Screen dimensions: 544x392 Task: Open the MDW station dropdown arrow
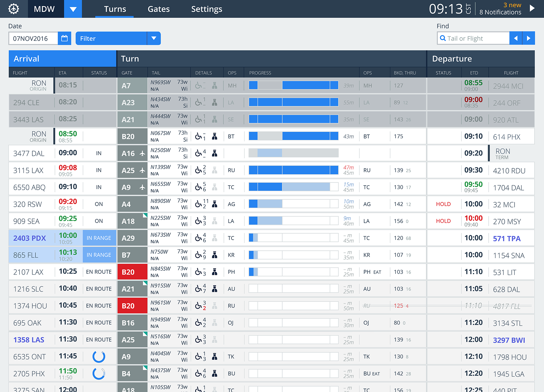[73, 9]
